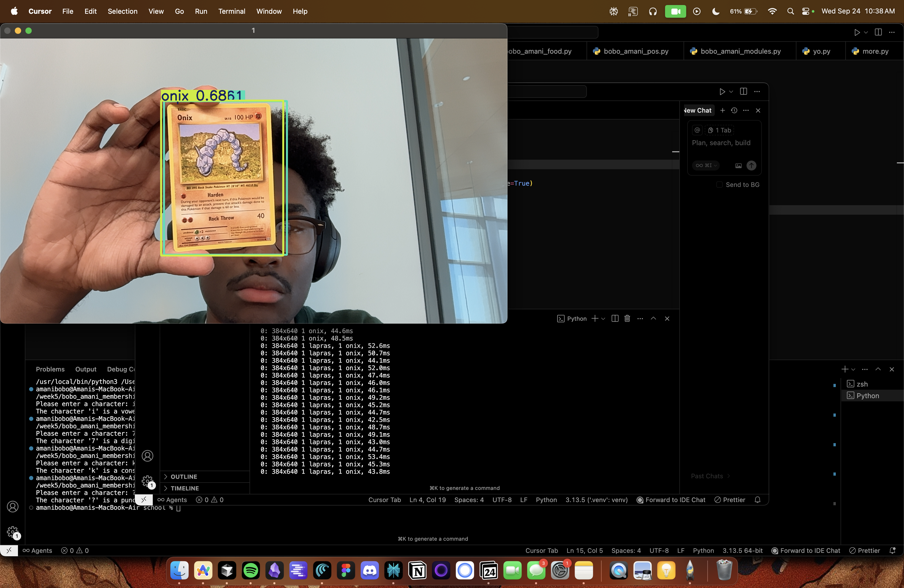This screenshot has width=904, height=588.
Task: Check the Send to BG checkbox
Action: tap(719, 185)
